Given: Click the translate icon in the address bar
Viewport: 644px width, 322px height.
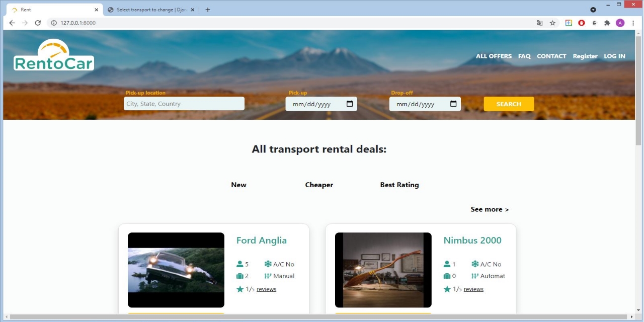Looking at the screenshot, I should coord(539,23).
